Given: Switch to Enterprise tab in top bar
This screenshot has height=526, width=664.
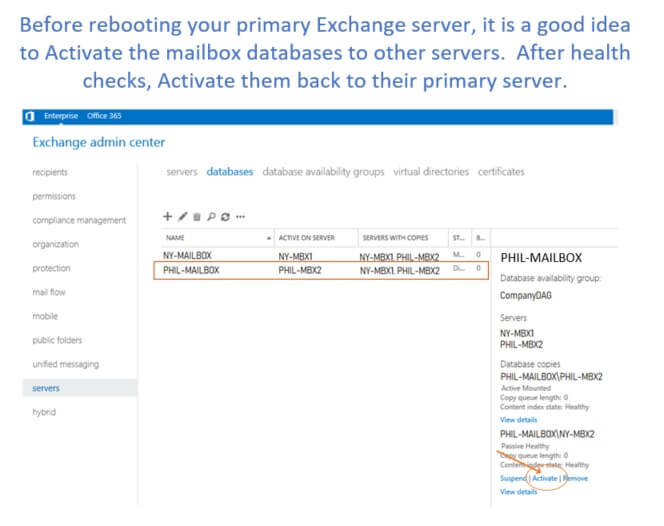Looking at the screenshot, I should click(x=61, y=116).
